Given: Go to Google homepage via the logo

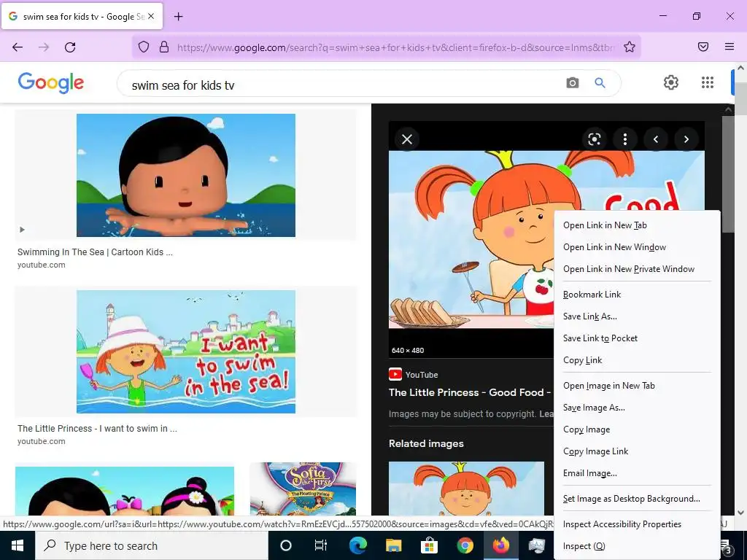Looking at the screenshot, I should (x=51, y=82).
